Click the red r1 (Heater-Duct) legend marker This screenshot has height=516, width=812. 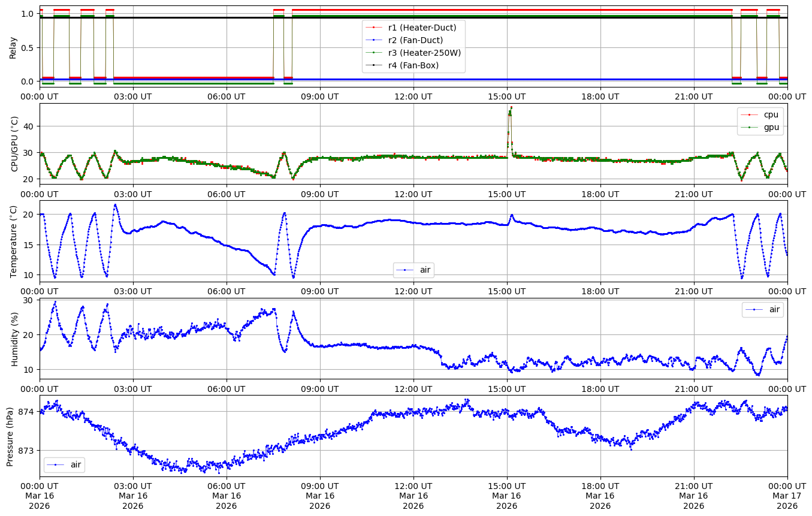coord(375,28)
